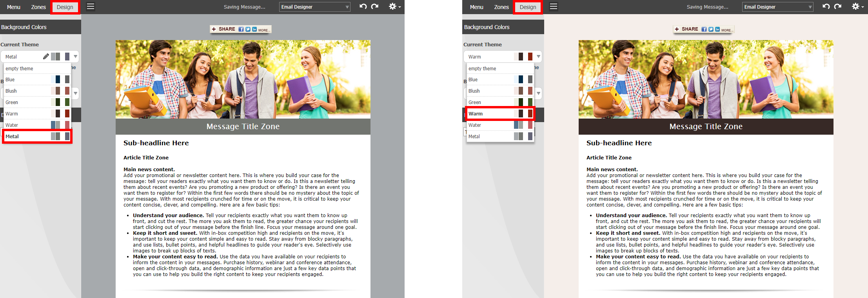Choose Warm theme in left theme list
868x298 pixels.
point(37,113)
